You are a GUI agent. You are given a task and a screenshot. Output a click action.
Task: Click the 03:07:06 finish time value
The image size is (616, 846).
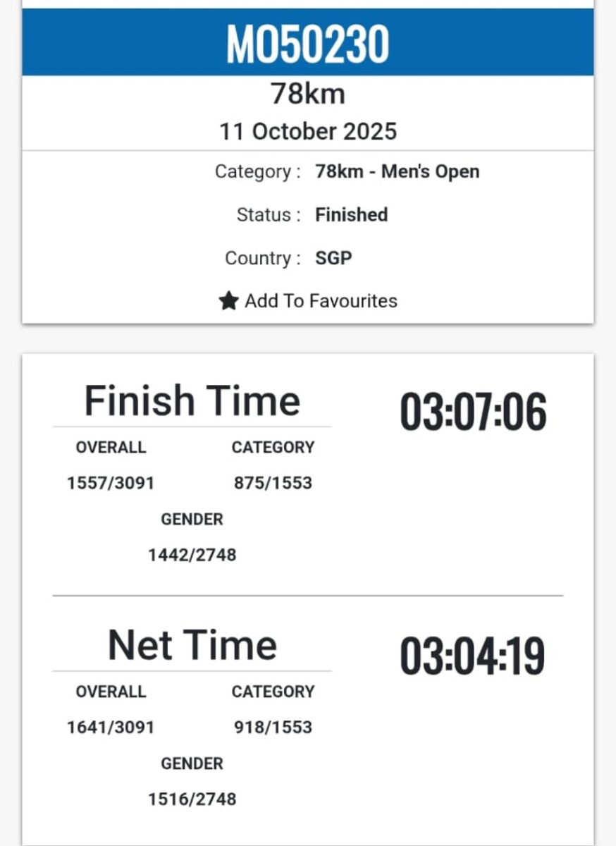pyautogui.click(x=473, y=412)
